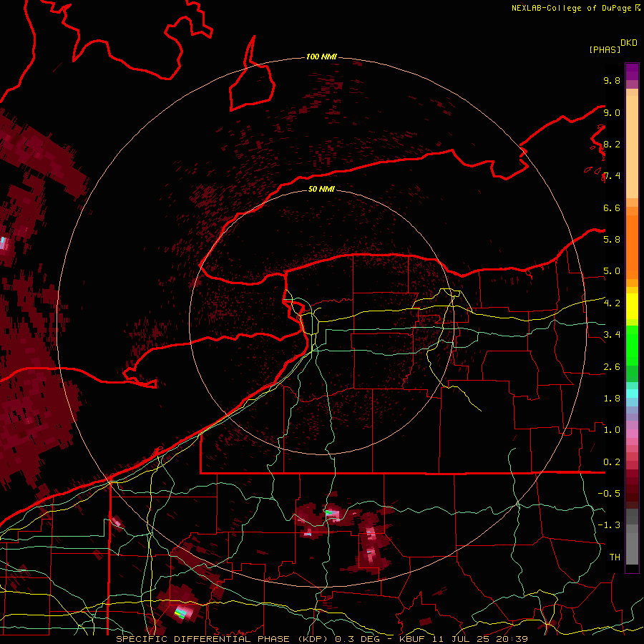Click the pink band of the color bar
This screenshot has width=644, height=644.
632,434
